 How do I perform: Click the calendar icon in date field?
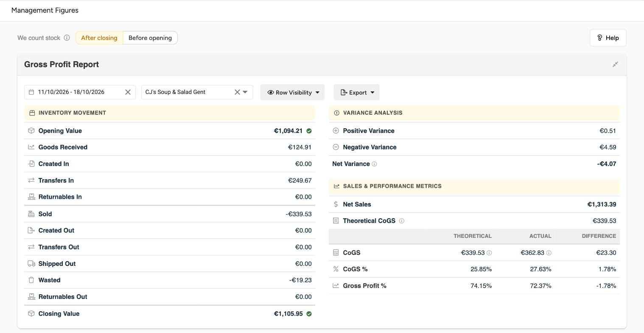click(31, 92)
